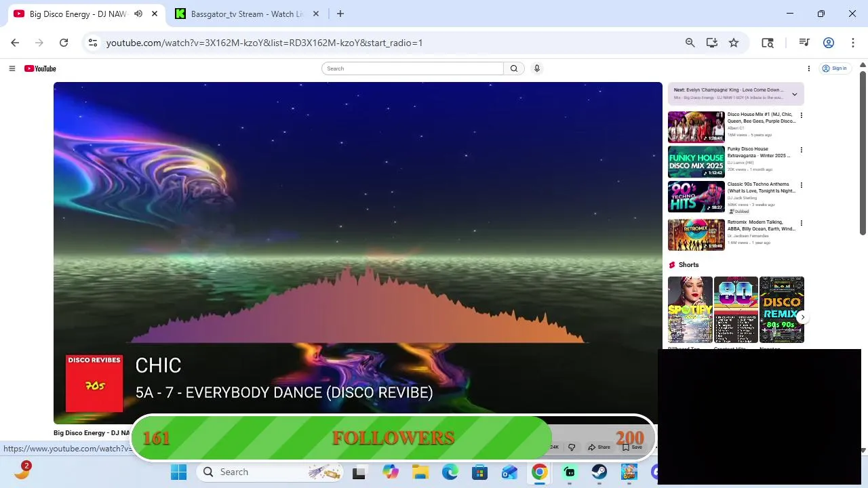Open Microsoft Store from taskbar

[480, 472]
